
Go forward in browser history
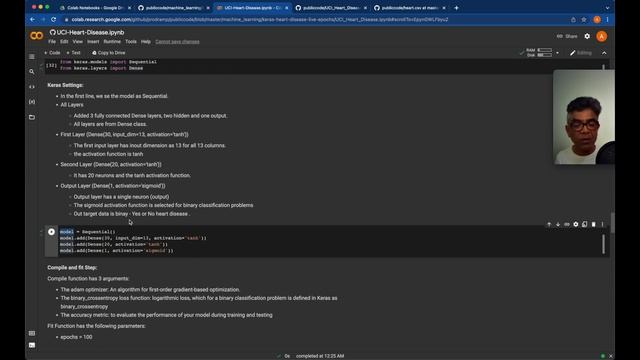(x=43, y=20)
